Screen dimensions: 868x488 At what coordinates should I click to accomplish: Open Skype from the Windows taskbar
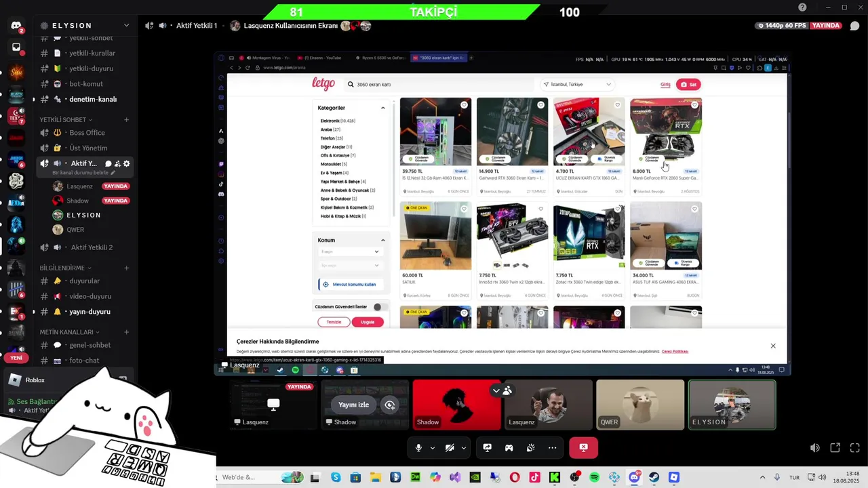[x=336, y=477]
